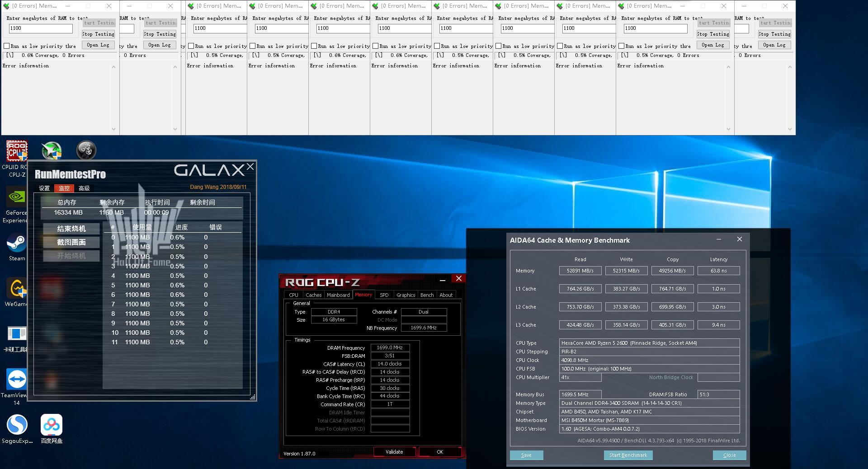Open the 百度网盘 desktop icon
868x469 pixels.
52,429
